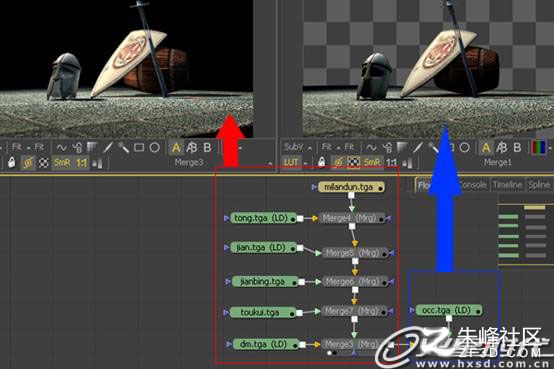Toggle the LUT button in right viewer
This screenshot has height=369, width=554.
click(x=291, y=163)
